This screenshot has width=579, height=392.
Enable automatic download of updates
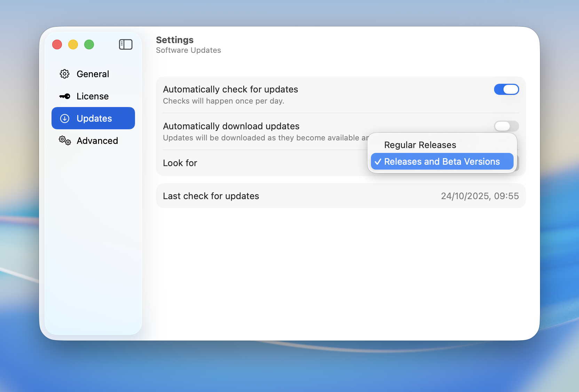[x=506, y=126]
